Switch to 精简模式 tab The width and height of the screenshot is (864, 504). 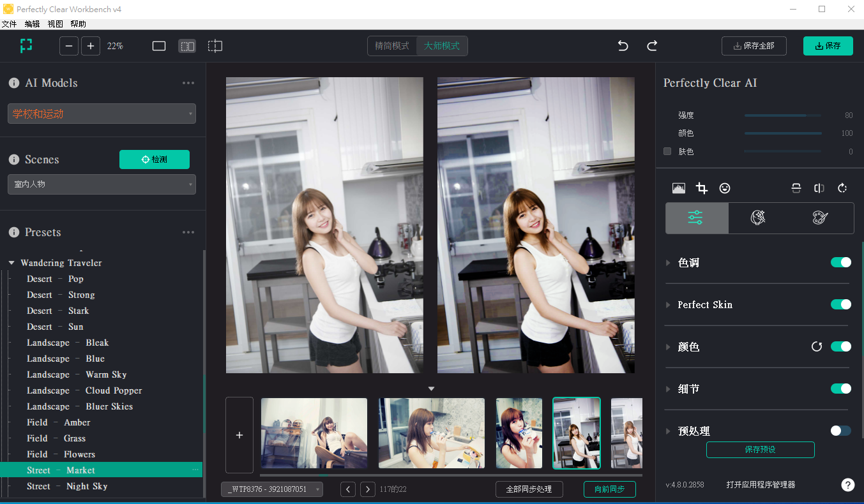coord(392,46)
